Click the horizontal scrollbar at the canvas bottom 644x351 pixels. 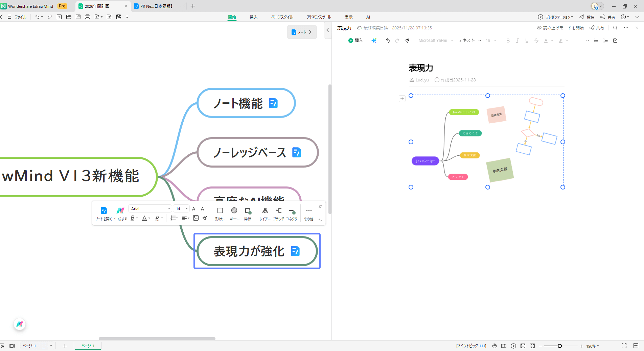157,339
